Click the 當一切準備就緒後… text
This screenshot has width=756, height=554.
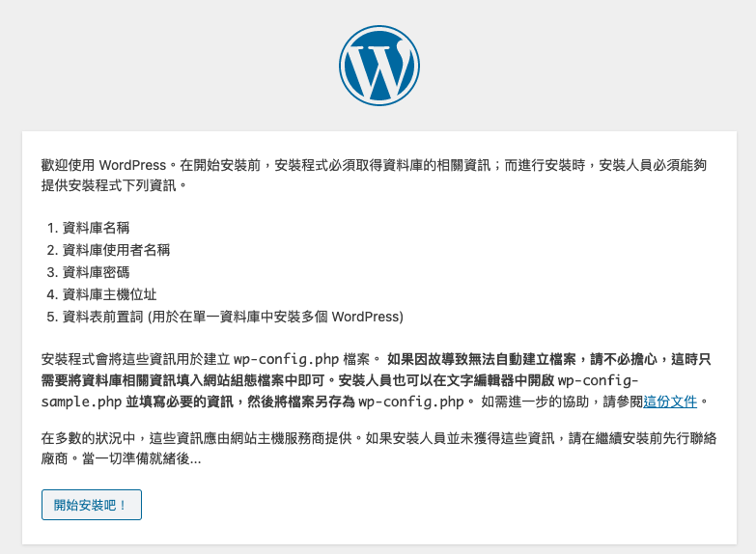(x=142, y=458)
